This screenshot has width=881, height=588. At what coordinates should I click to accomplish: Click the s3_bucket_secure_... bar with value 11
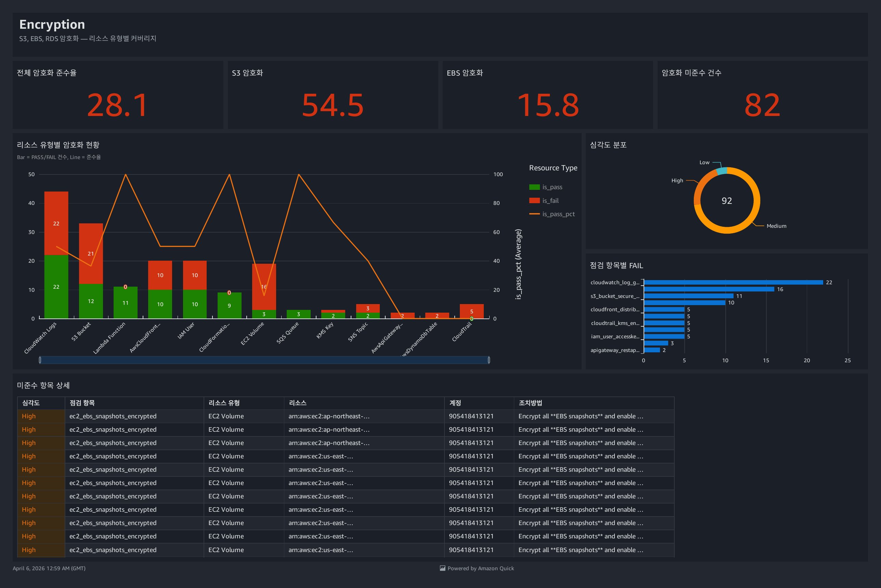coord(689,296)
